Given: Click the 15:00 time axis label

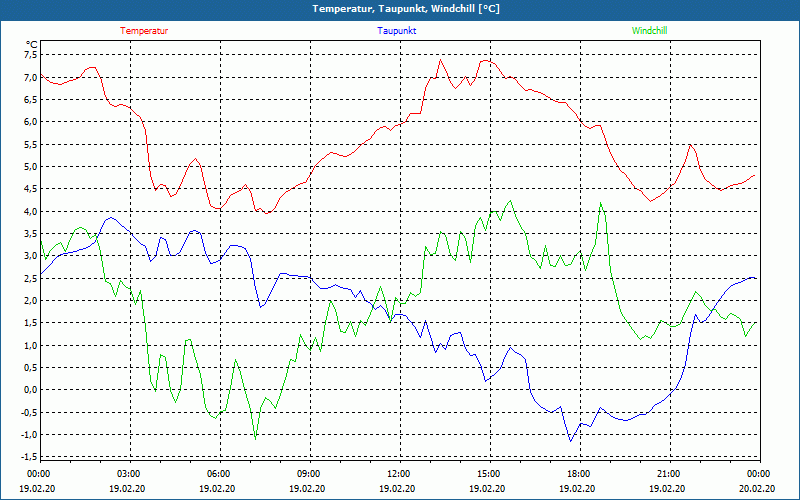Looking at the screenshot, I should pyautogui.click(x=488, y=474).
